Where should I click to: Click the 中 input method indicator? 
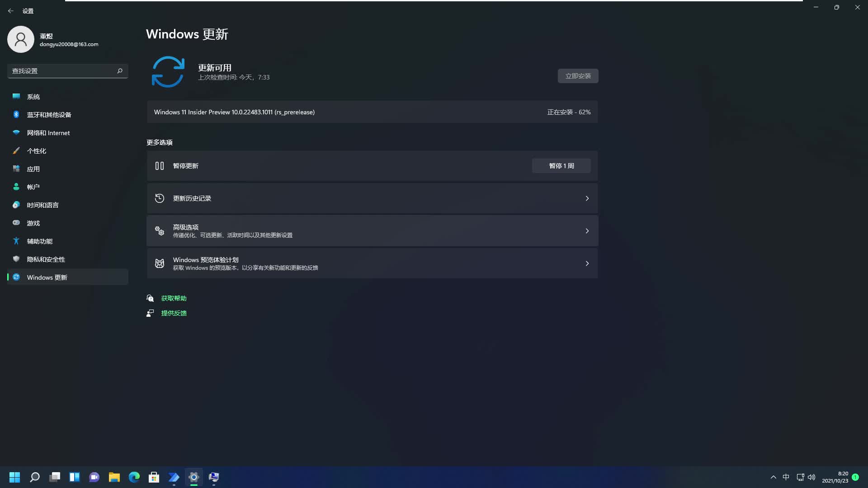click(x=786, y=477)
